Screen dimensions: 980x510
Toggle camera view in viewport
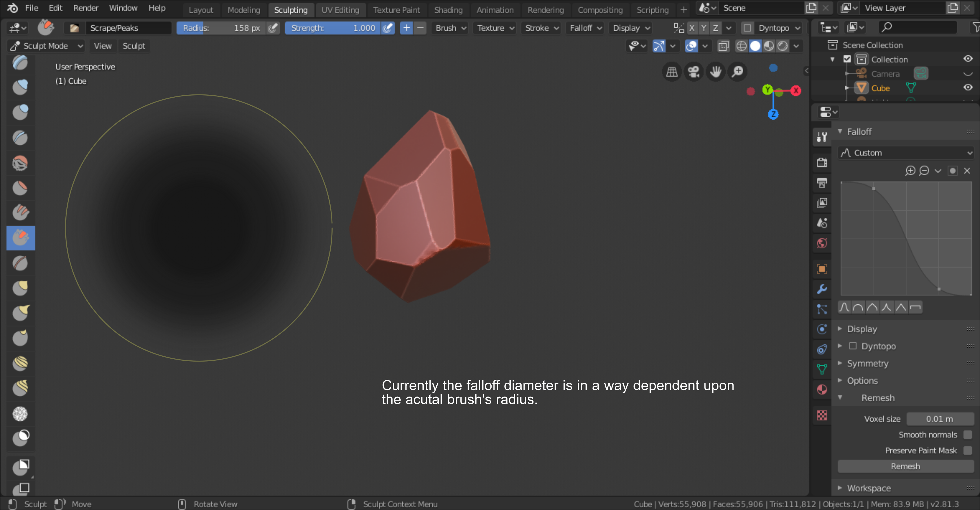(x=694, y=71)
